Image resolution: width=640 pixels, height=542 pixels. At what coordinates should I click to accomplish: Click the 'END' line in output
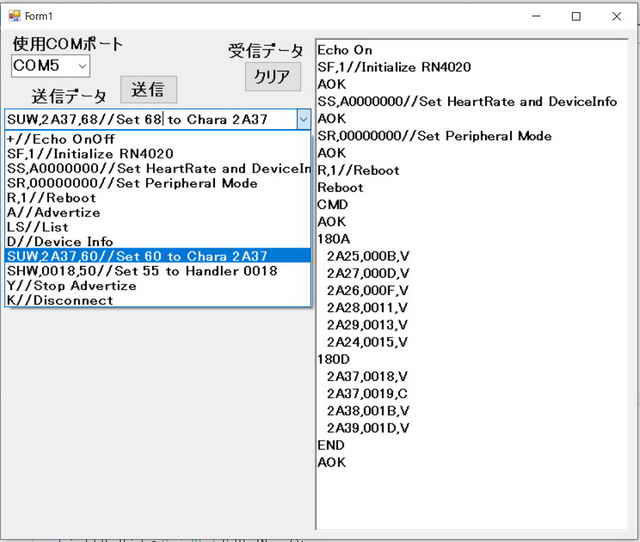(331, 445)
